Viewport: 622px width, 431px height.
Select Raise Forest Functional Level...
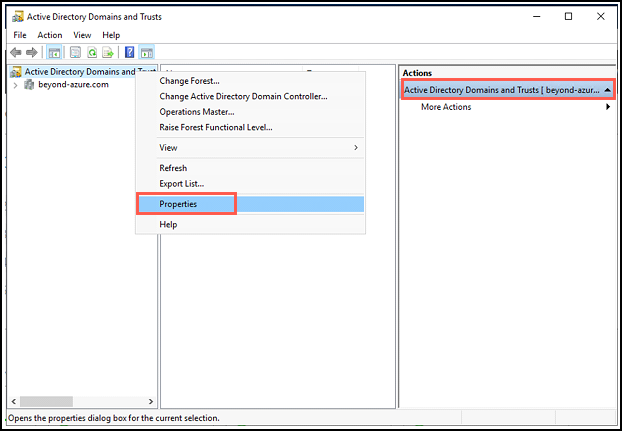click(250, 127)
